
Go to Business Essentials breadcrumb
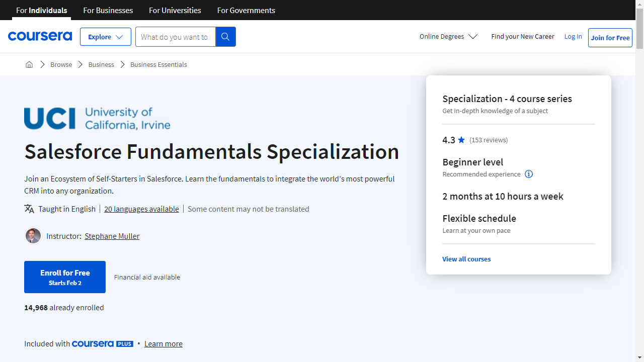[x=158, y=64]
